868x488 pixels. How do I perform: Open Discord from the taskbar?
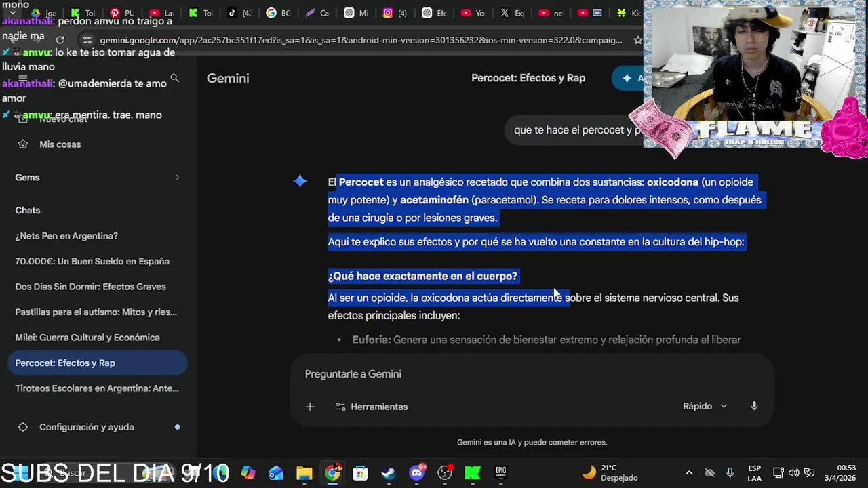point(417,473)
